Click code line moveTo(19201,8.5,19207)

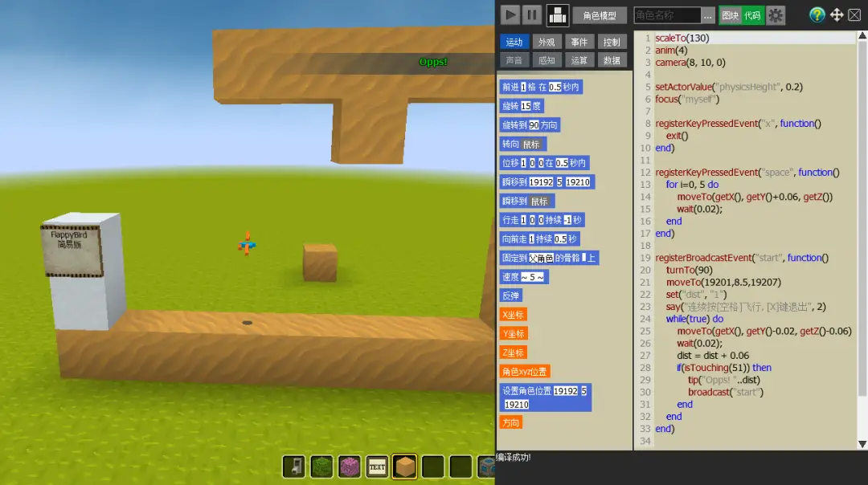tap(723, 282)
